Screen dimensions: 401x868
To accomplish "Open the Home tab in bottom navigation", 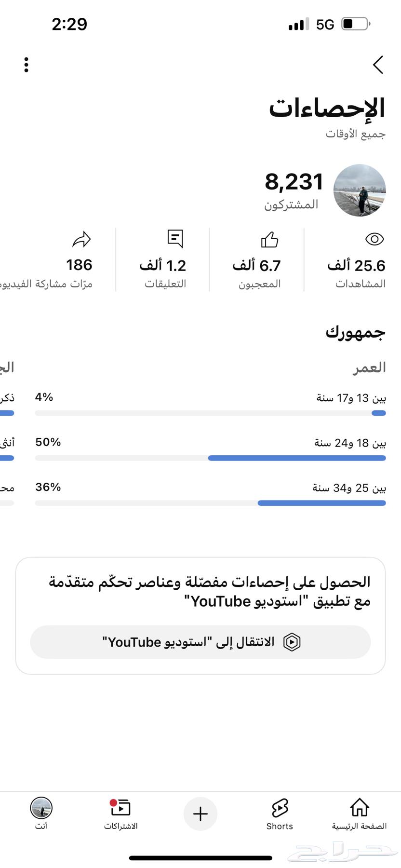I will coord(359,814).
